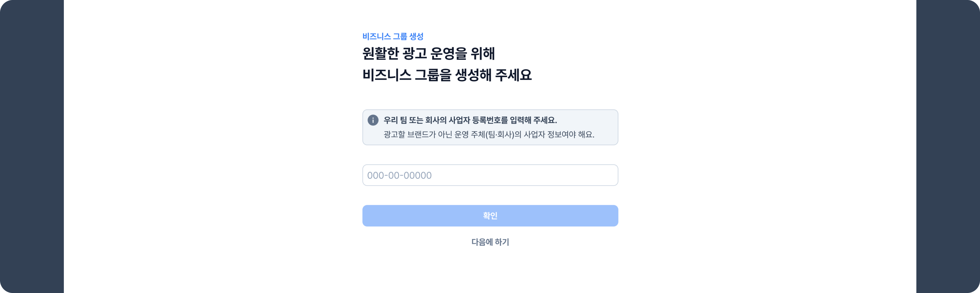Viewport: 980px width, 293px height.
Task: Click the info icon in the notice box
Action: click(x=373, y=120)
